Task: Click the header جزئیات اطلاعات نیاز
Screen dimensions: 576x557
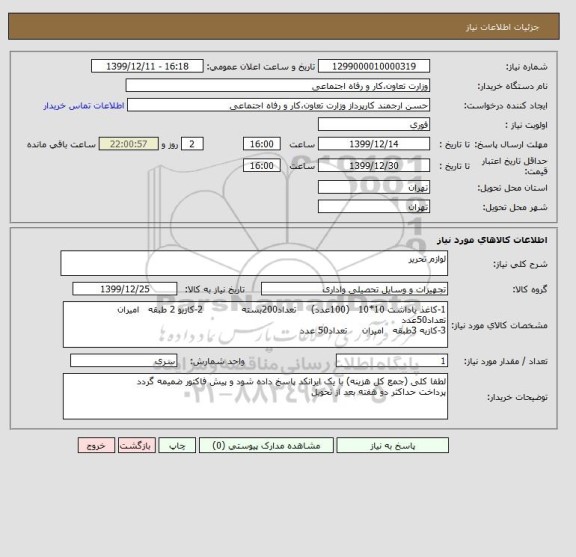Action: point(503,28)
